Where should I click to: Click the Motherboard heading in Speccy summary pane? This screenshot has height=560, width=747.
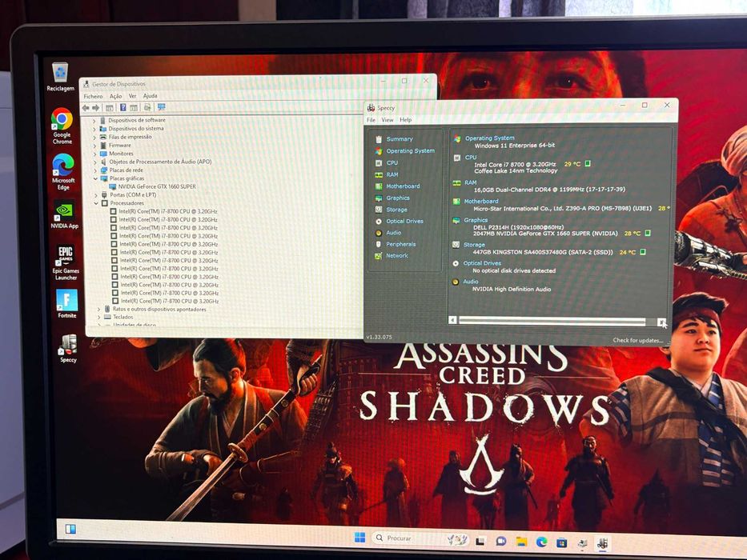point(481,202)
